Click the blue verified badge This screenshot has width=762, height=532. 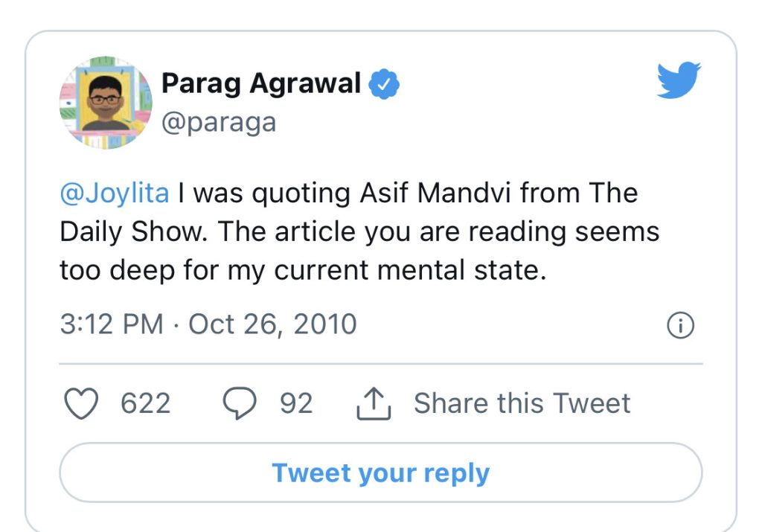385,84
